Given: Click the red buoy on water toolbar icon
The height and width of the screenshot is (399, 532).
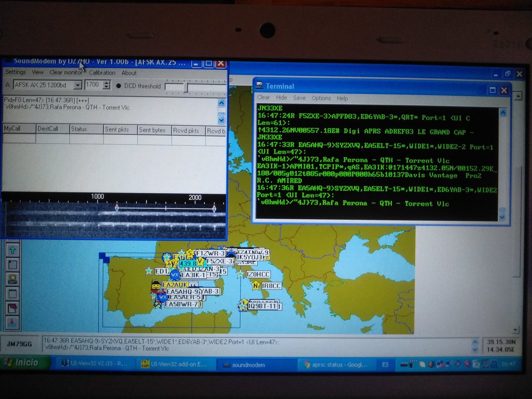Looking at the screenshot, I should tap(12, 323).
